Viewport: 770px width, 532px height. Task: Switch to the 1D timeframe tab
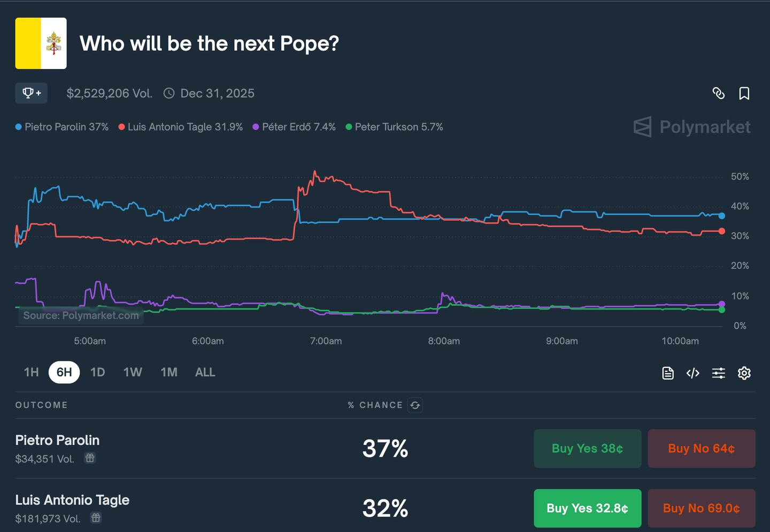[x=97, y=372]
